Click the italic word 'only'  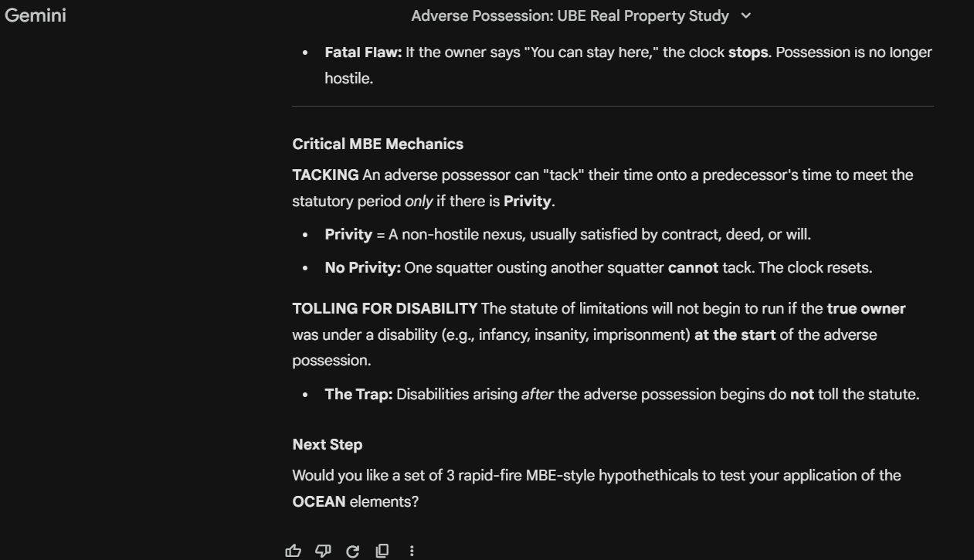click(419, 202)
